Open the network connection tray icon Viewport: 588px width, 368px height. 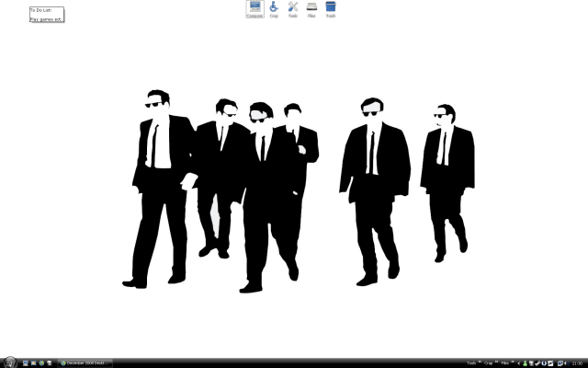560,363
